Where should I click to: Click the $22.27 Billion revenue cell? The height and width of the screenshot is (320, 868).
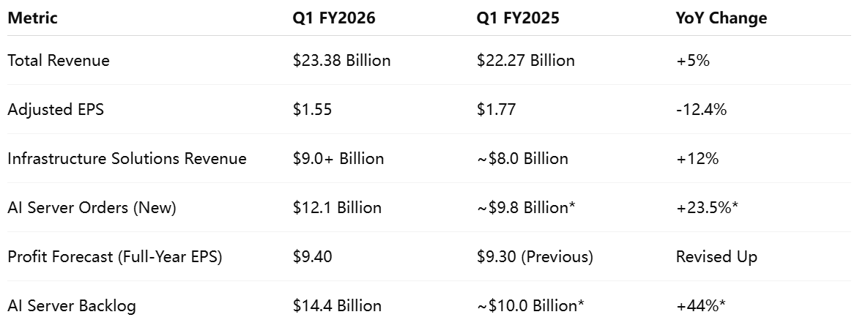tap(525, 60)
